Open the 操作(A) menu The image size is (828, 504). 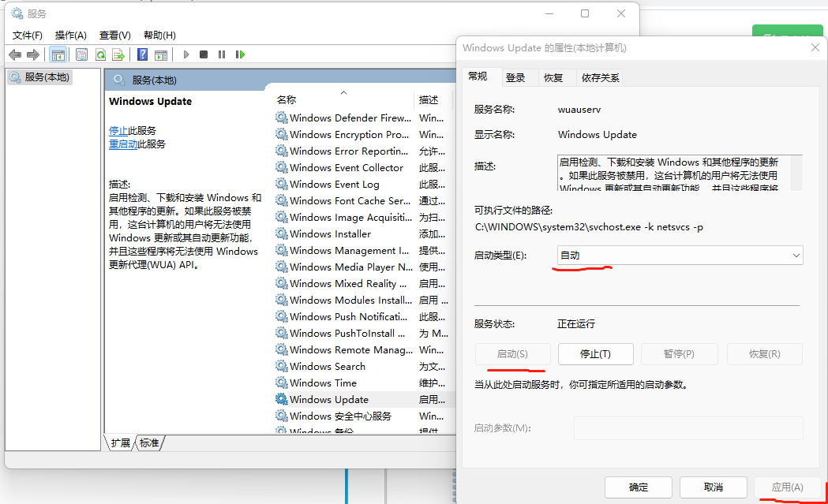(71, 35)
